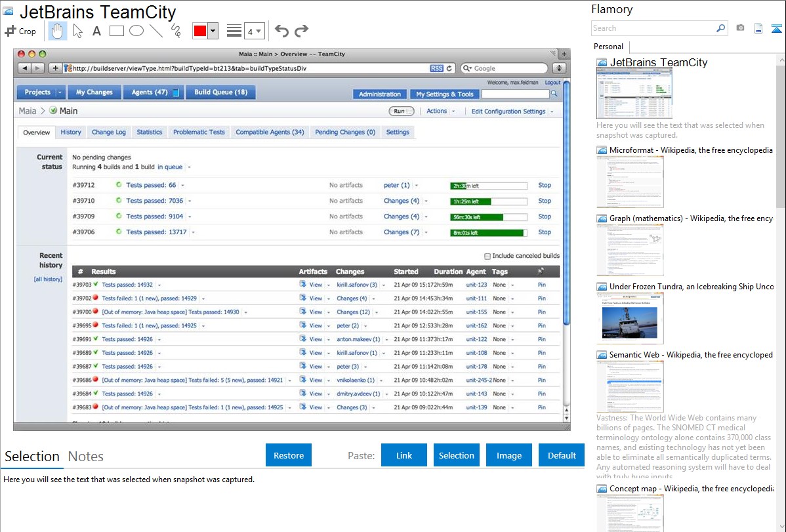Click the red color swatch
Image resolution: width=786 pixels, height=532 pixels.
tap(200, 31)
